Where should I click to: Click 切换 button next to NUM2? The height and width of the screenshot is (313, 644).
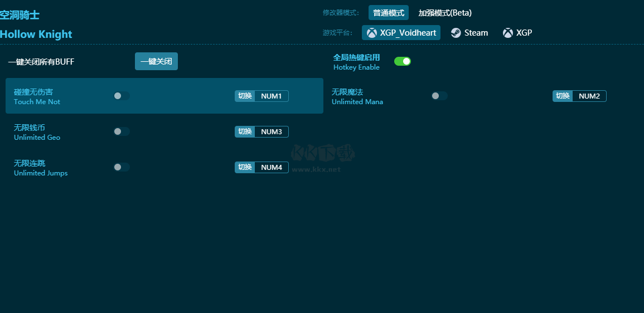(x=563, y=96)
